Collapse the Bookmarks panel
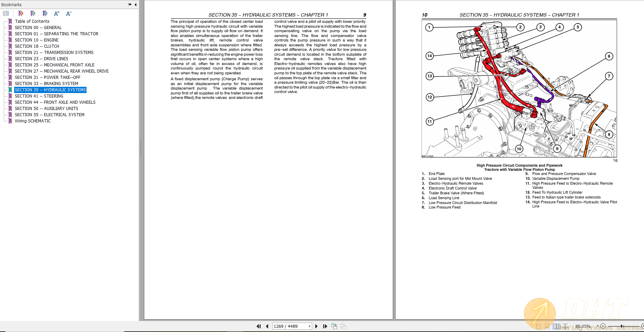Screen dimensions: 644x332 pyautogui.click(x=135, y=4)
